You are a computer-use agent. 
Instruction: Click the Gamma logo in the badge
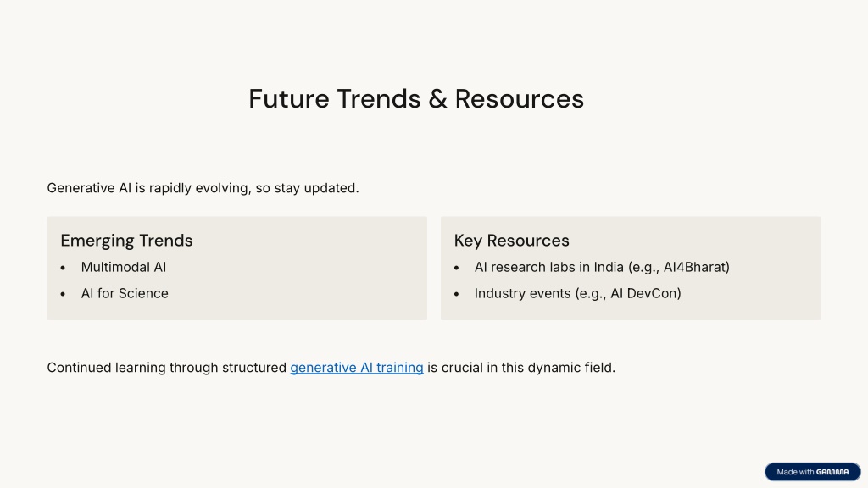pyautogui.click(x=832, y=472)
